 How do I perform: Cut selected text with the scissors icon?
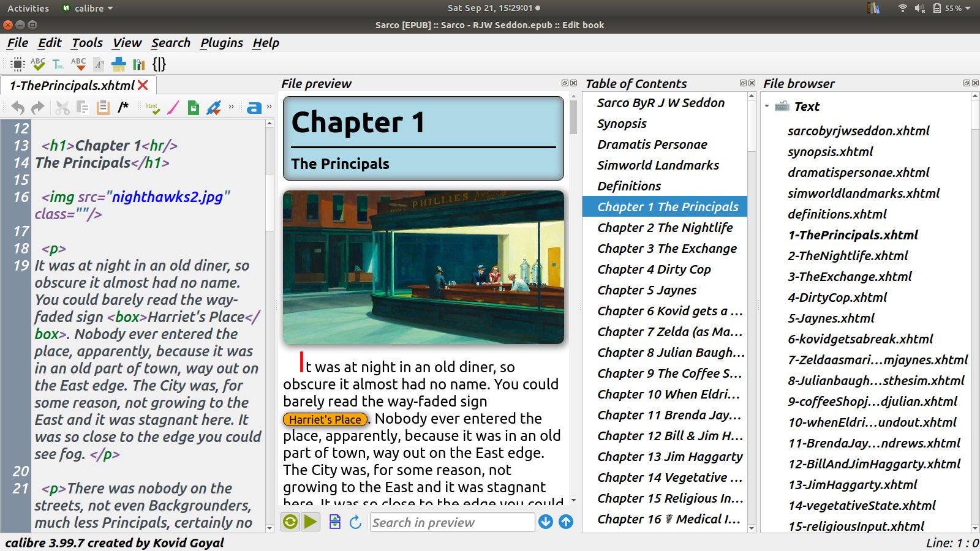coord(62,108)
